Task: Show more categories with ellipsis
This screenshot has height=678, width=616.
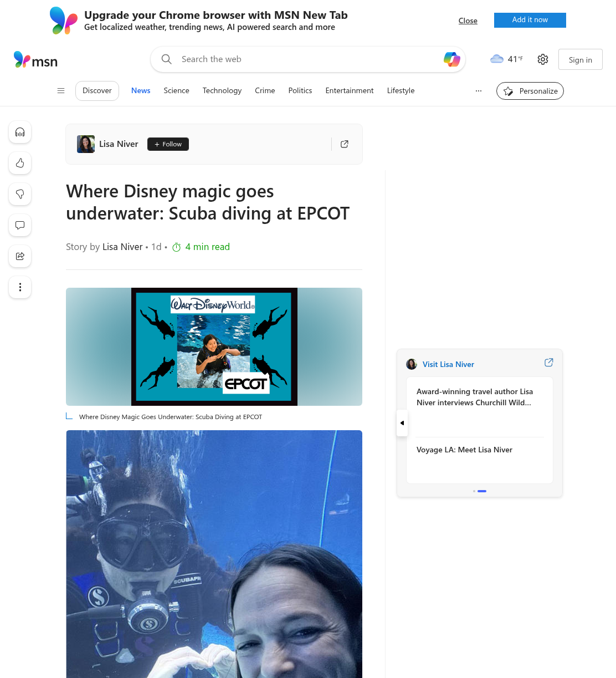Action: 479,91
